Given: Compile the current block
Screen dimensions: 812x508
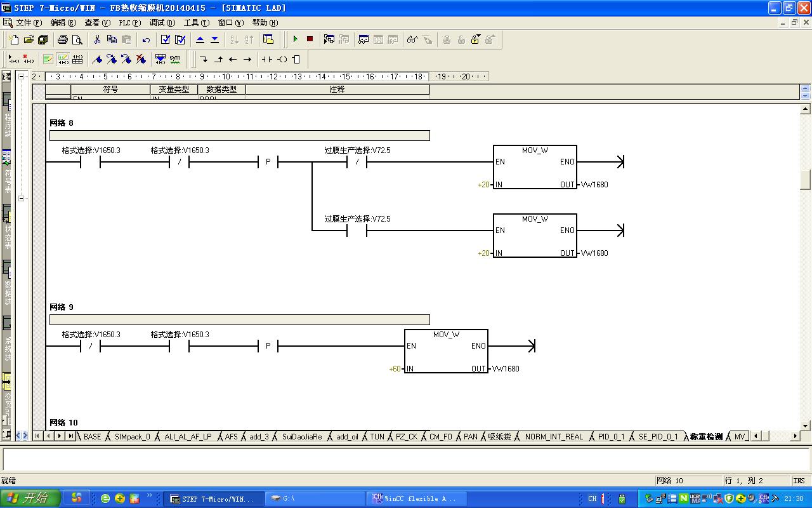Looking at the screenshot, I should coord(166,39).
